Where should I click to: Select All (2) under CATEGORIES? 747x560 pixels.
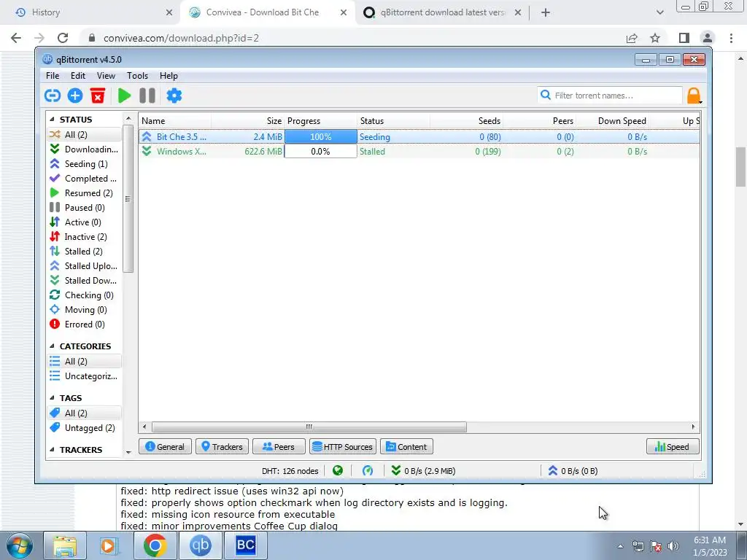point(85,362)
